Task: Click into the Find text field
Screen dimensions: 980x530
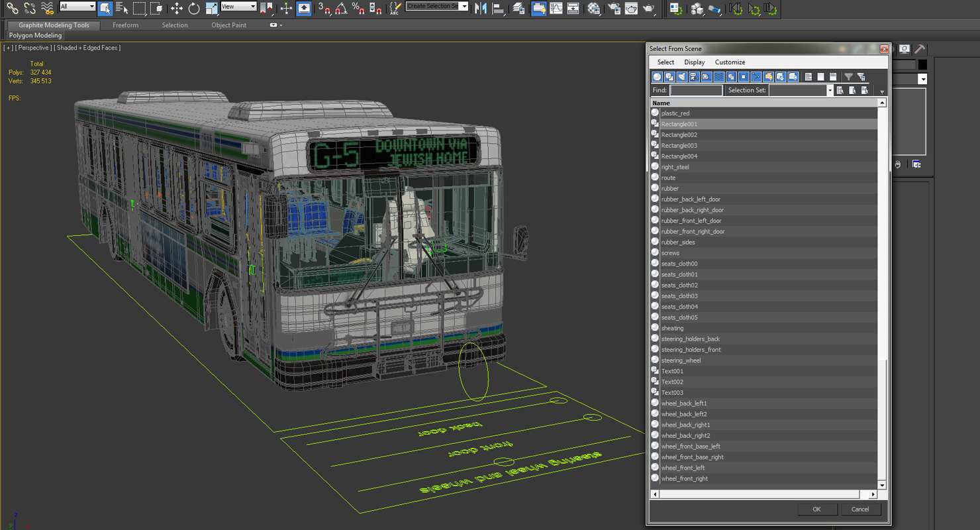Action: (695, 90)
